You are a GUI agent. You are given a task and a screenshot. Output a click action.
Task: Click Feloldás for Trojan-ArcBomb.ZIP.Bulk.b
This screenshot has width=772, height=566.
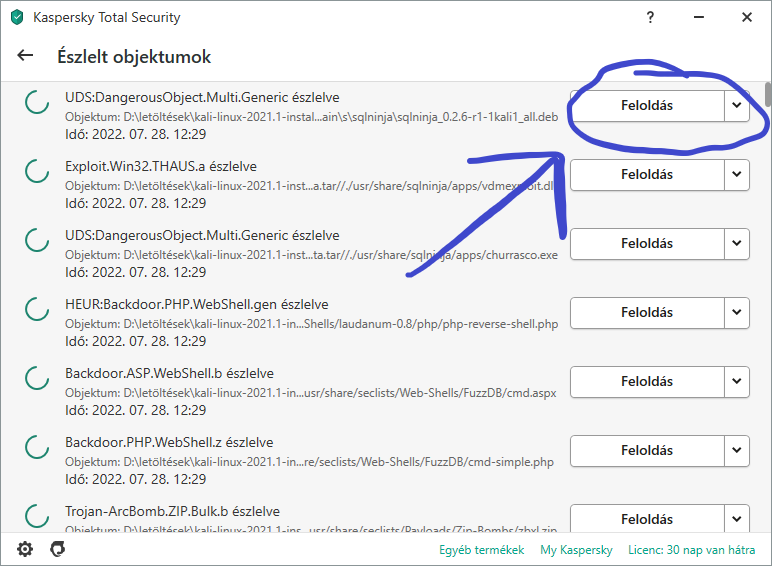click(x=647, y=518)
